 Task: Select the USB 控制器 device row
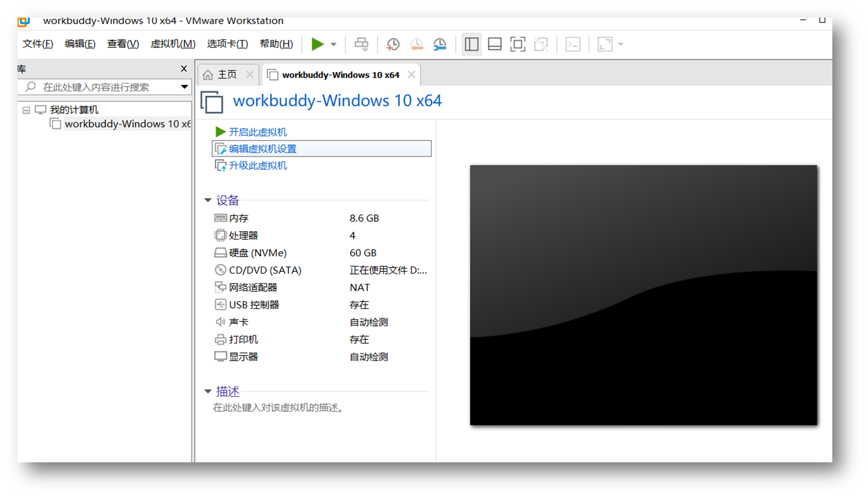[x=320, y=305]
